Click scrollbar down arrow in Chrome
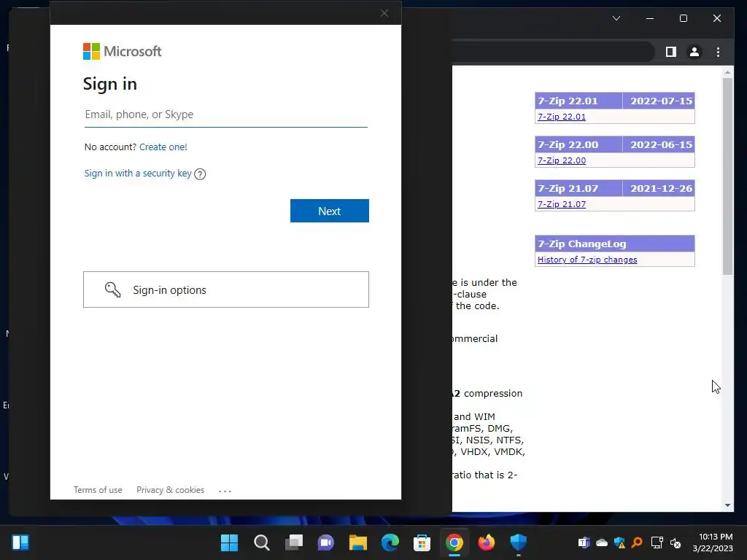 click(x=727, y=505)
